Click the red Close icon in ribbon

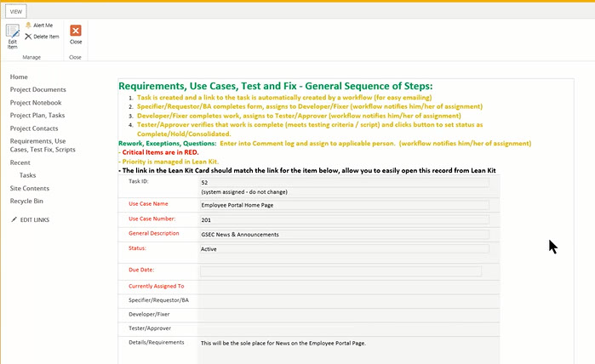pyautogui.click(x=76, y=31)
